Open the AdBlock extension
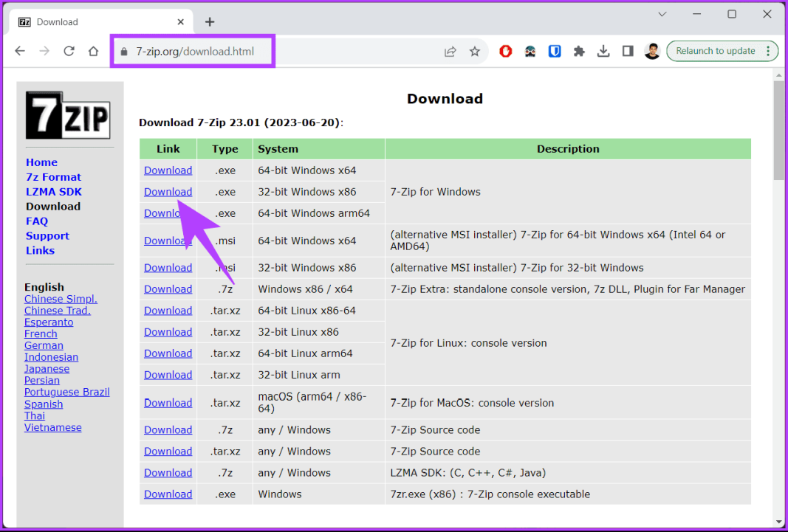The image size is (788, 532). coord(505,51)
